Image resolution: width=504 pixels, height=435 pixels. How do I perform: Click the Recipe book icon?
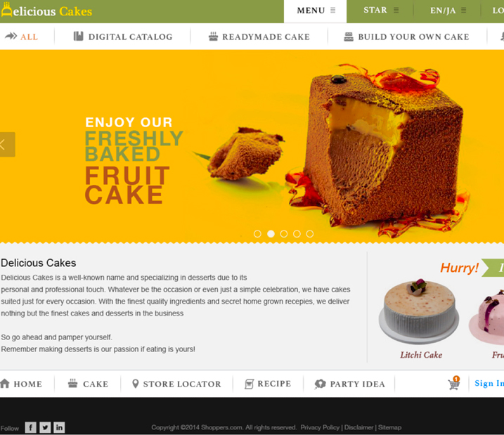249,384
